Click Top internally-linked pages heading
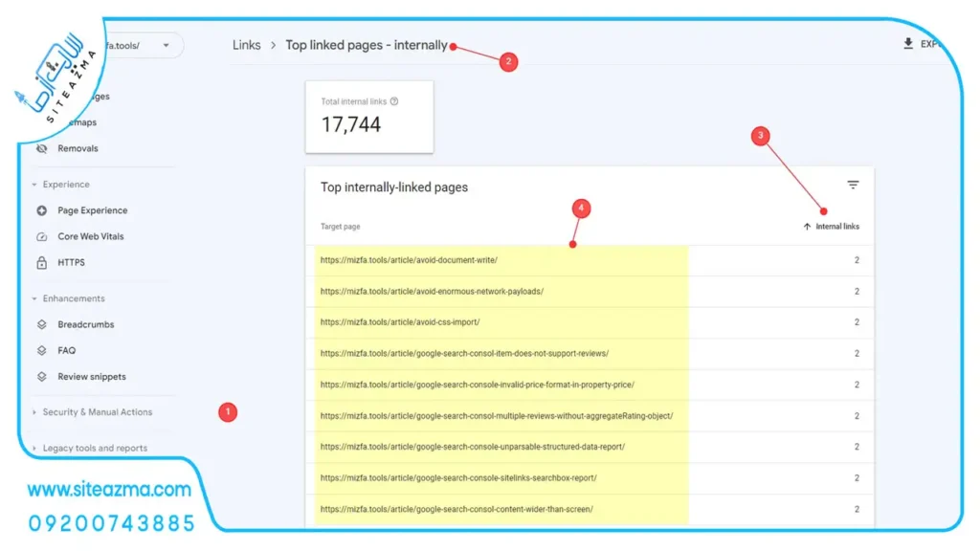Screen dimensions: 980x551 [x=394, y=187]
